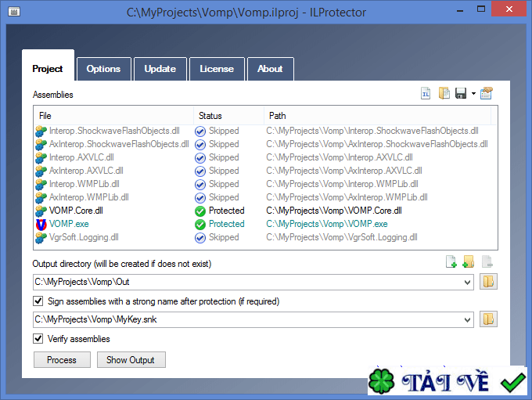The width and height of the screenshot is (532, 400).
Task: Click path C:\MyProjects\Vomp\VOMP.exe
Action: [x=327, y=224]
